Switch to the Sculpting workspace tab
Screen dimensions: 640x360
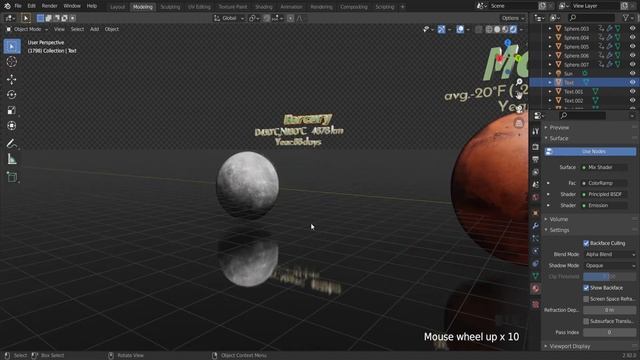[170, 7]
